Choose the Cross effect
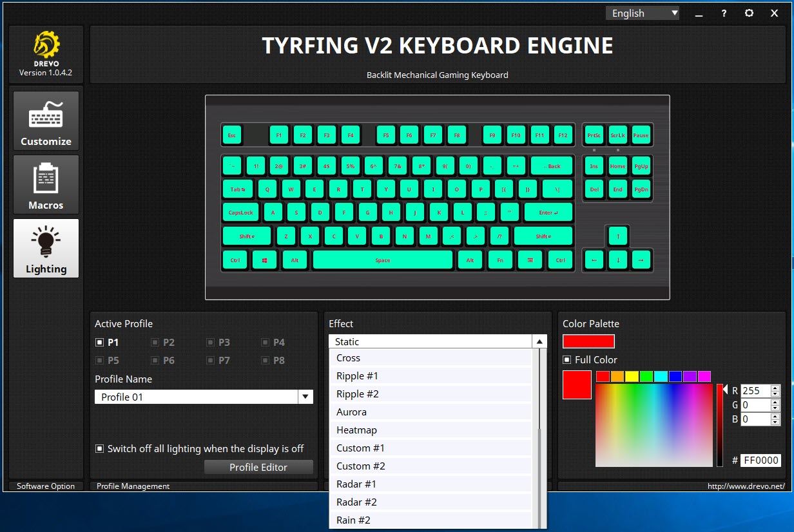Image resolution: width=794 pixels, height=532 pixels. (431, 358)
